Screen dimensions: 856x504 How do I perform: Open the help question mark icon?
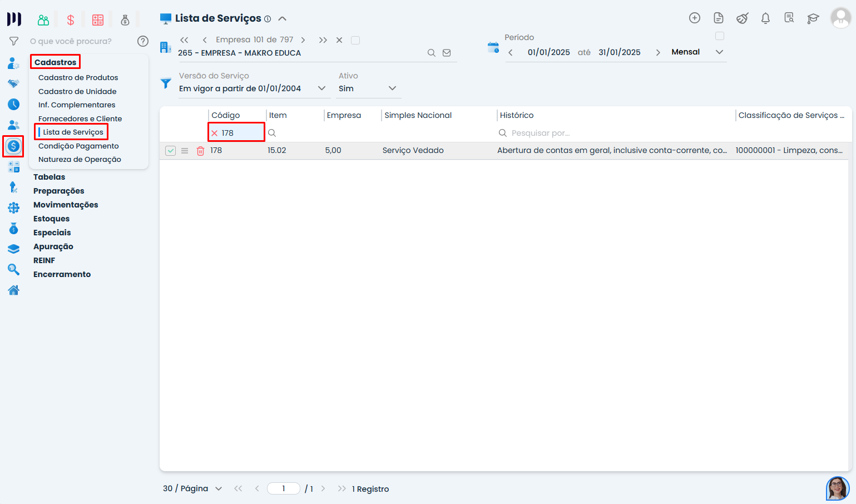pyautogui.click(x=143, y=41)
